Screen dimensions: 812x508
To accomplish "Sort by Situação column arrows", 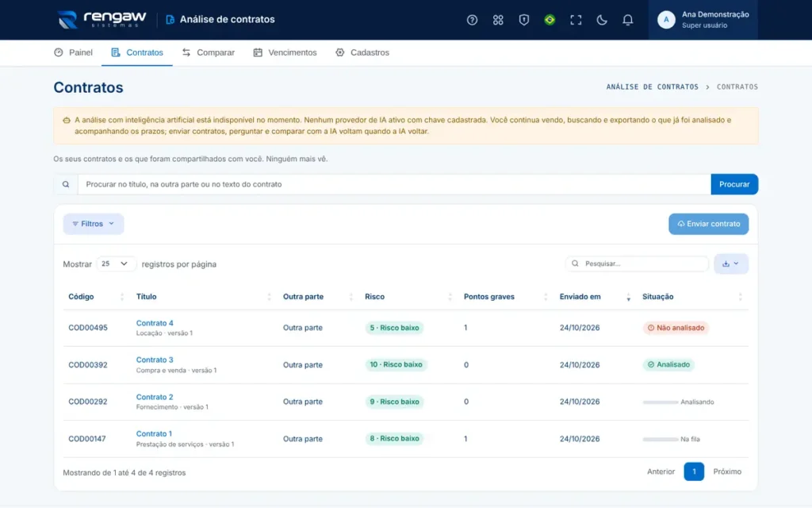I will [740, 297].
